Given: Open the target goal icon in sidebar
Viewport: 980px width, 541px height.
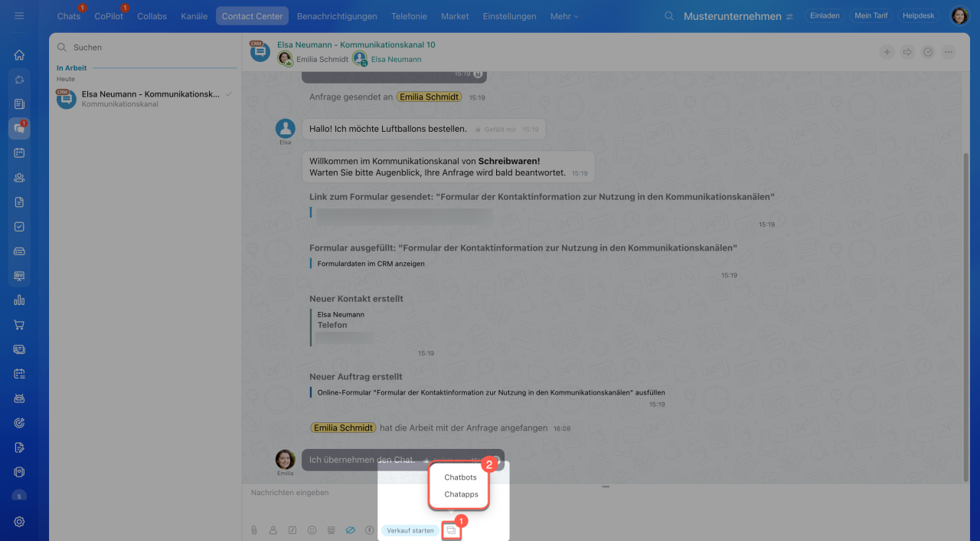Looking at the screenshot, I should (19, 423).
